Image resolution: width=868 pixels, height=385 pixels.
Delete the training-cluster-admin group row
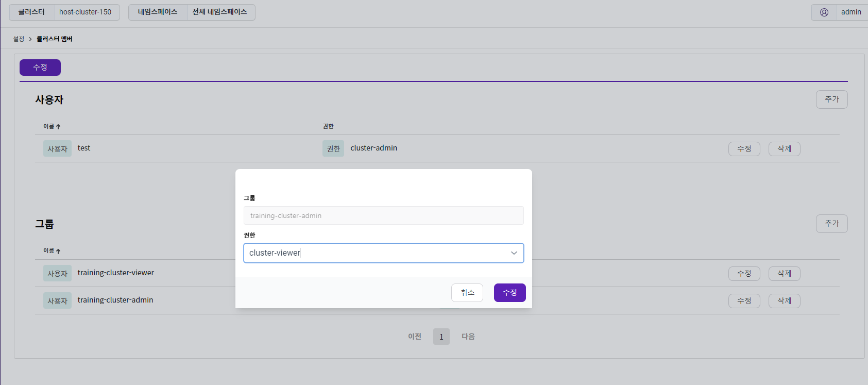[x=785, y=301]
